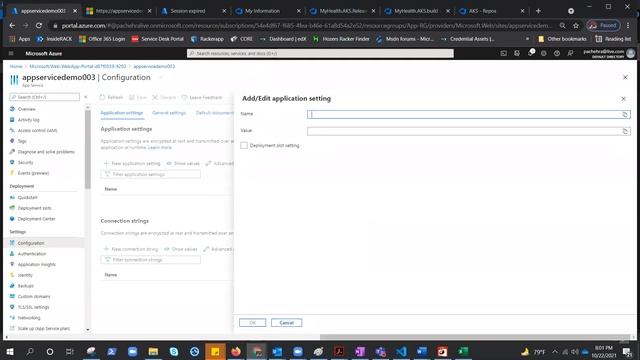640x360 pixels.
Task: Open the Feedback icon in top bar
Action: [570, 53]
